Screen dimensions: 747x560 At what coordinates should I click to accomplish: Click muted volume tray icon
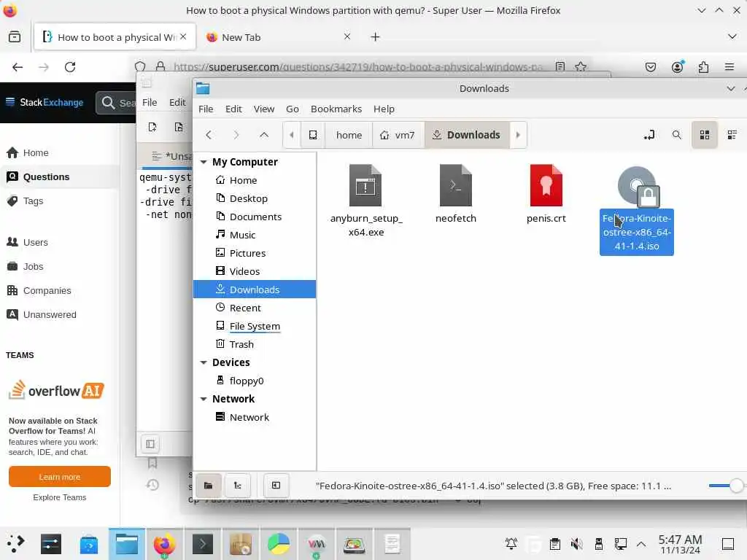click(x=576, y=544)
